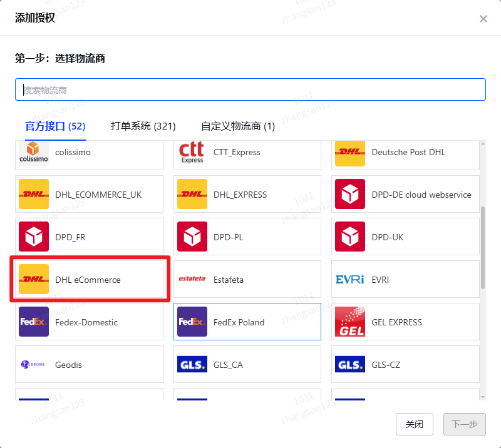This screenshot has height=448, width=501.
Task: Click the DPD-UK red cube logo
Action: (350, 237)
